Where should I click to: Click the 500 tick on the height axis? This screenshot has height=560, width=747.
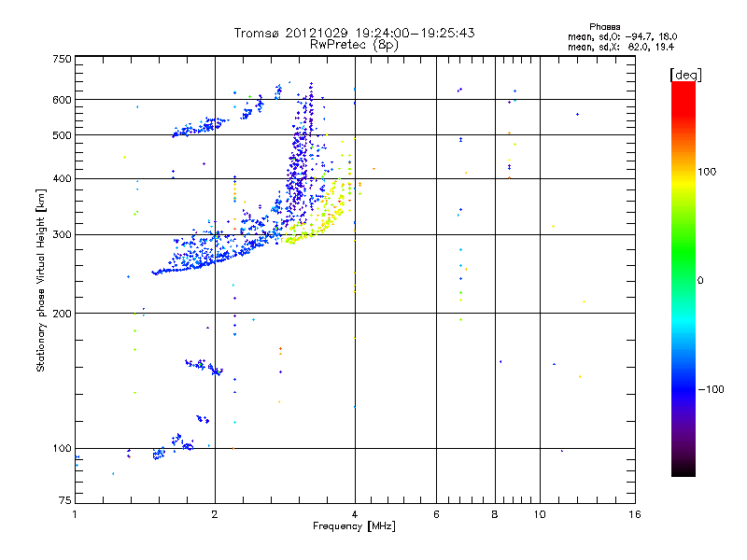pyautogui.click(x=62, y=135)
